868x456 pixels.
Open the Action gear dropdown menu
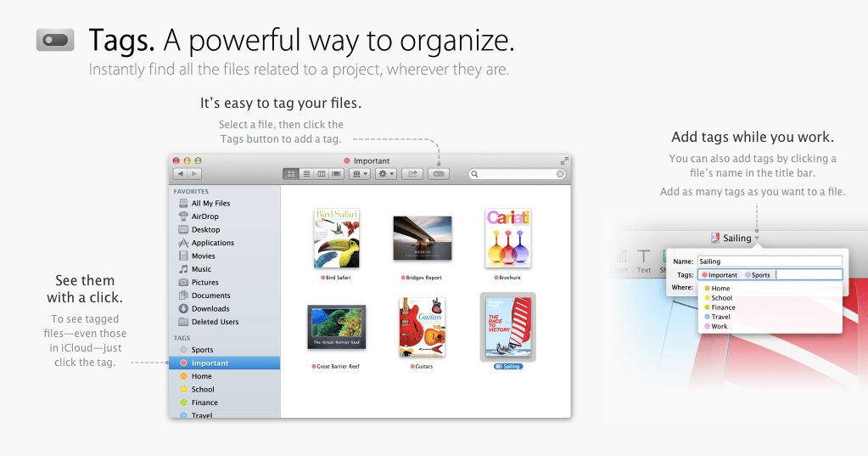pos(386,174)
